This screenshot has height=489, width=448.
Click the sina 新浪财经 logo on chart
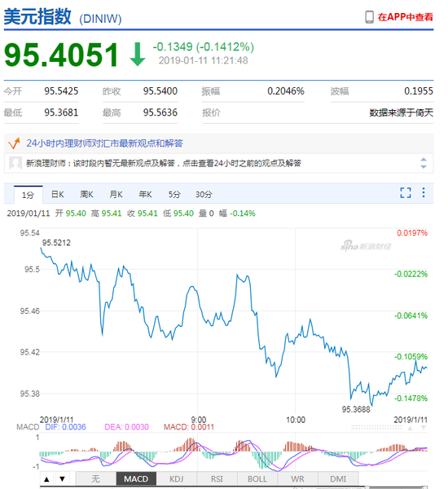(366, 246)
